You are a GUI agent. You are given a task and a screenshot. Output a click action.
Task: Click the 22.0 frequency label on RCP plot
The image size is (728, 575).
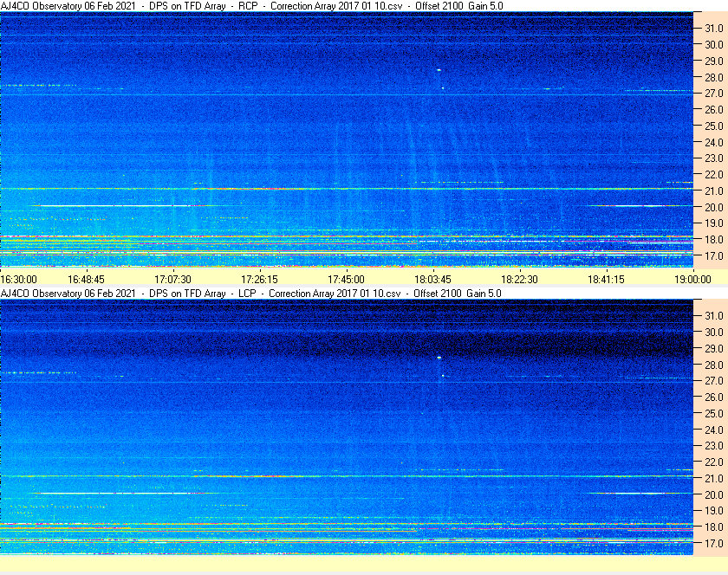[714, 175]
